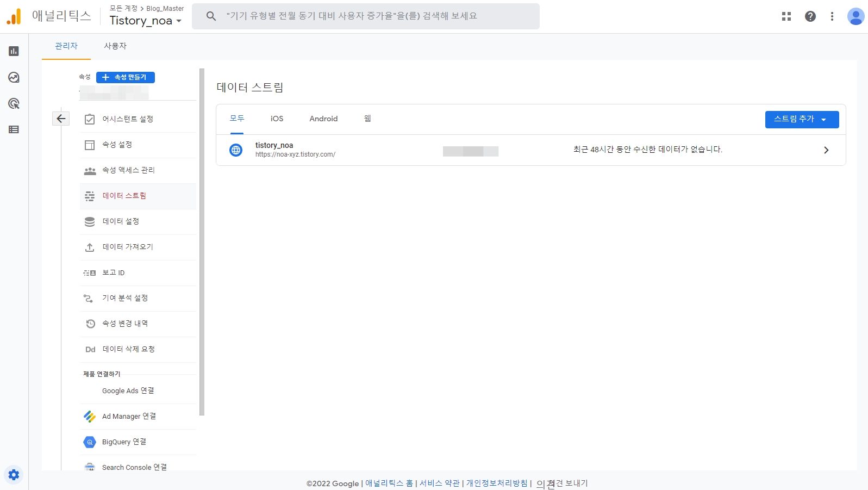Select the Android stream filter tab
Image resolution: width=868 pixels, height=490 pixels.
323,119
